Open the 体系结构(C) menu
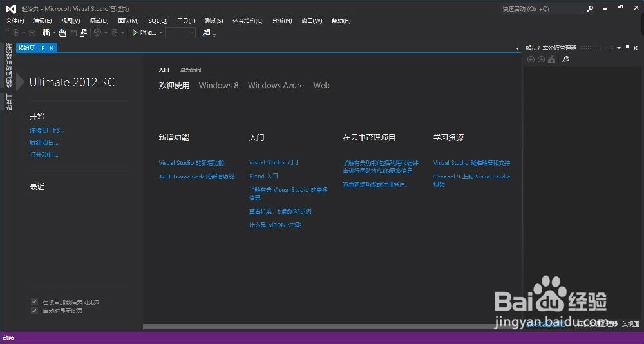Viewport: 644px width, 344px height. tap(248, 21)
